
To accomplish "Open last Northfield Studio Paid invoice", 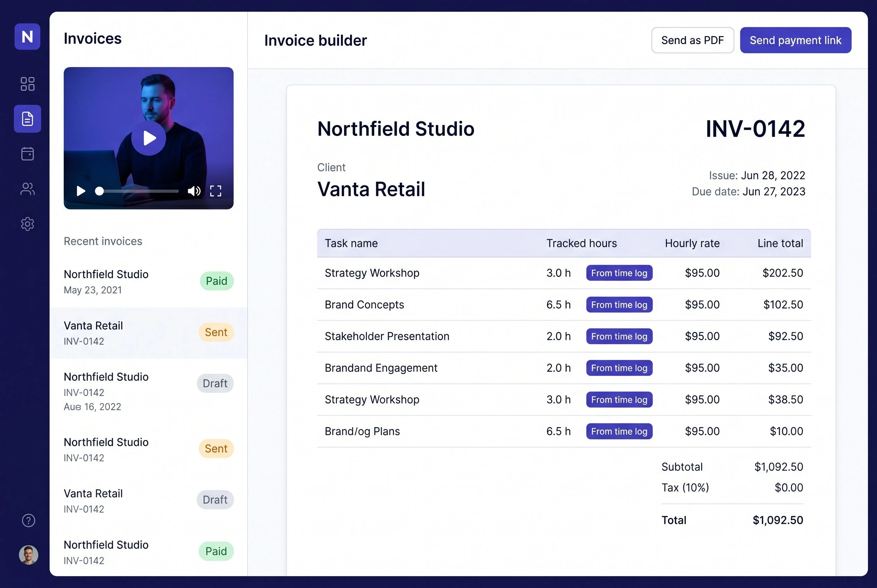I will pos(148,552).
